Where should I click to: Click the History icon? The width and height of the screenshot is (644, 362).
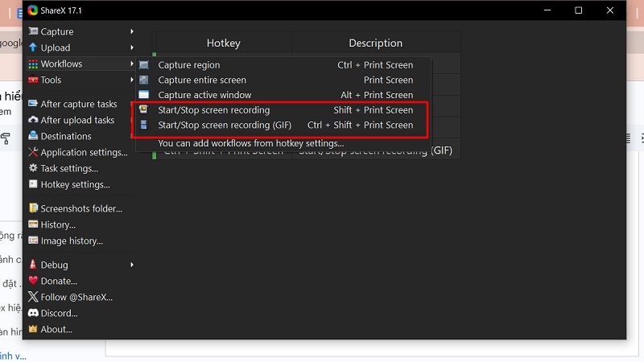coord(33,224)
